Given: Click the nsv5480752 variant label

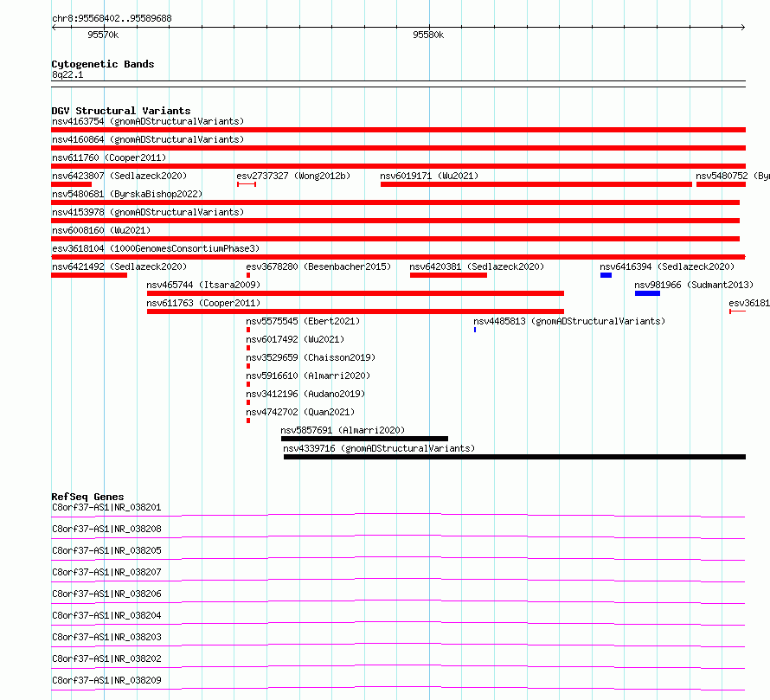Looking at the screenshot, I should pyautogui.click(x=733, y=176).
